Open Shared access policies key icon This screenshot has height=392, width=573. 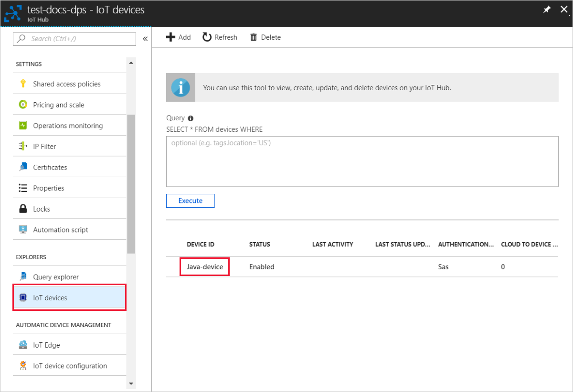click(x=23, y=84)
